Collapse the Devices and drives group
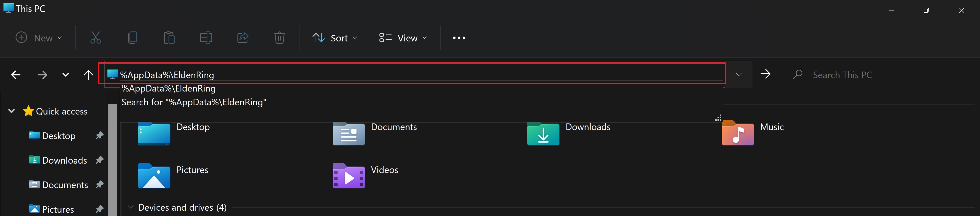 131,207
